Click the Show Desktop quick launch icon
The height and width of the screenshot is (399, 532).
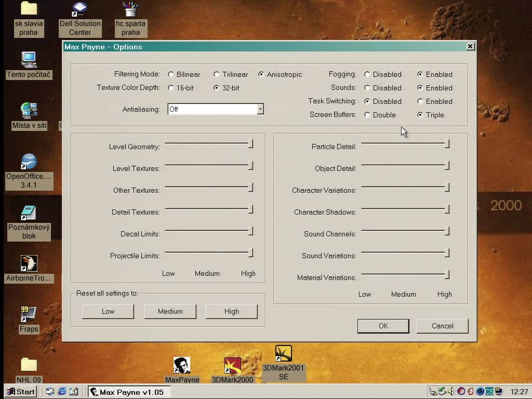click(x=50, y=392)
